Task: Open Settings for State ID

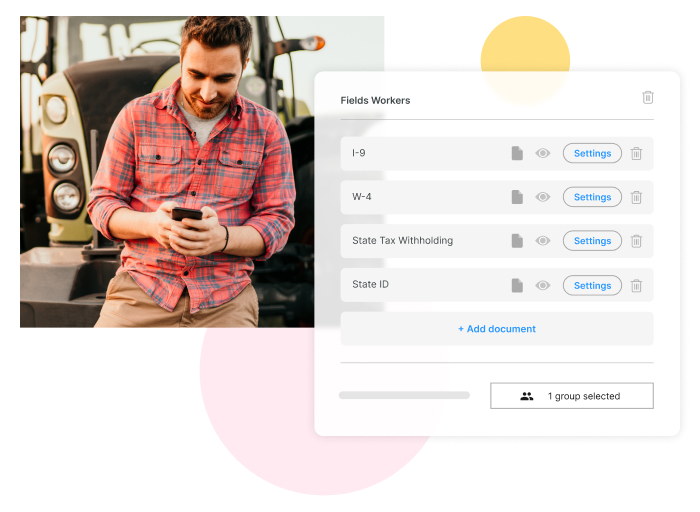Action: pyautogui.click(x=592, y=285)
